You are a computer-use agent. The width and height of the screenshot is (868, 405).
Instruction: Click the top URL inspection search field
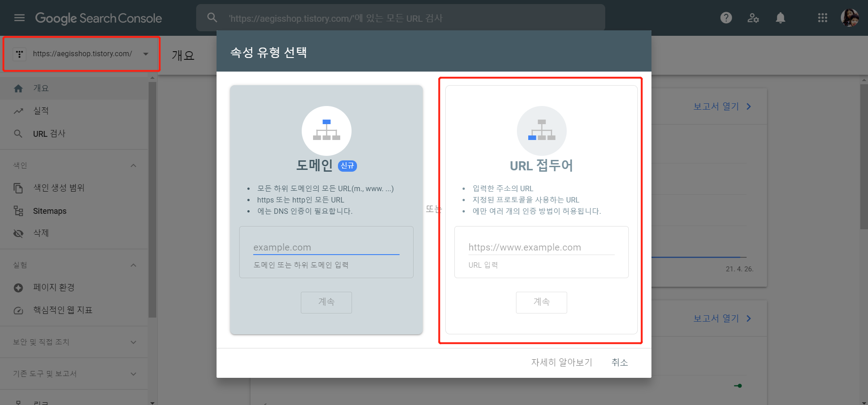[400, 18]
